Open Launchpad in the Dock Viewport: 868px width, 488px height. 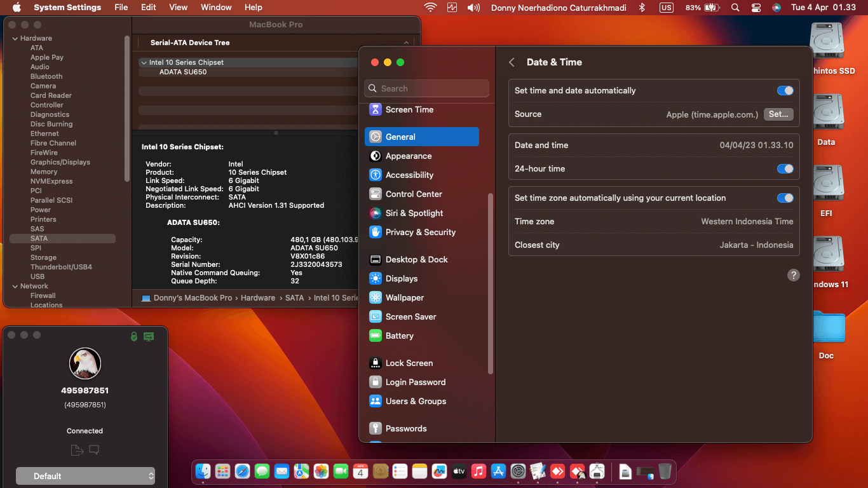[222, 471]
